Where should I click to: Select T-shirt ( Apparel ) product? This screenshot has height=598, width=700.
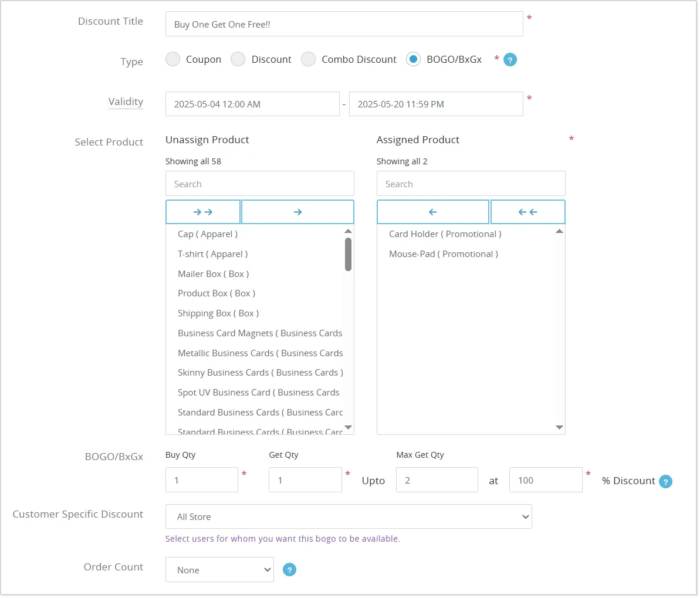coord(212,254)
